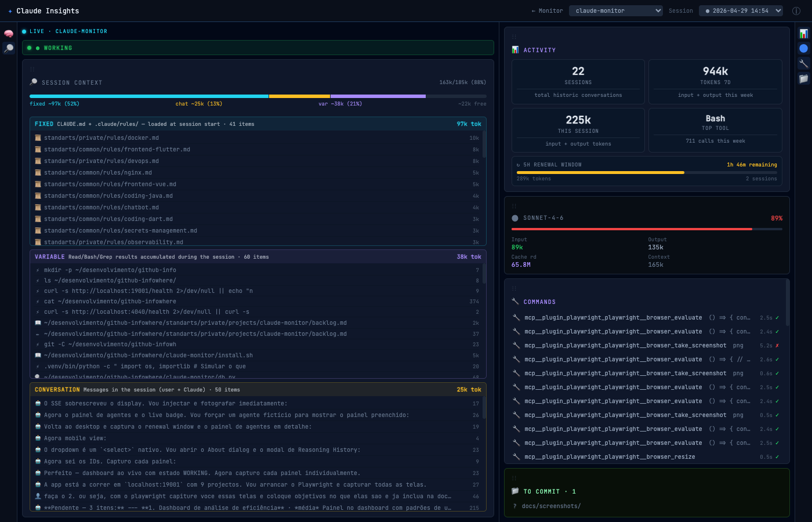Screen dimensions: 812x522
Task: Click the 5H Renewal Window progress bar
Action: click(x=647, y=172)
